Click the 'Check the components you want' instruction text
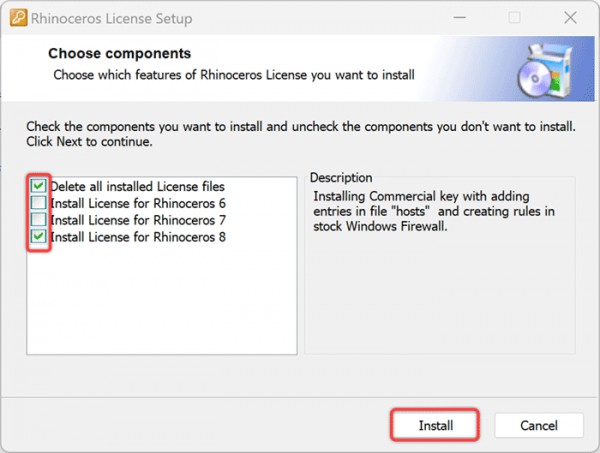 (x=300, y=127)
